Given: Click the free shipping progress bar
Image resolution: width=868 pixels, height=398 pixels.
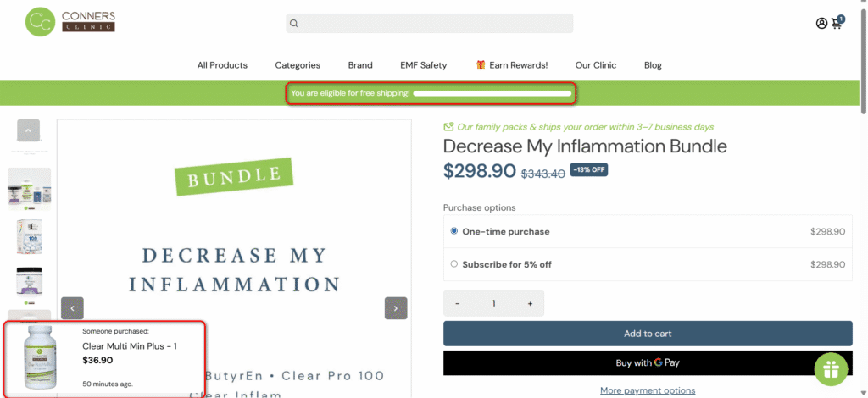Looking at the screenshot, I should coord(492,92).
